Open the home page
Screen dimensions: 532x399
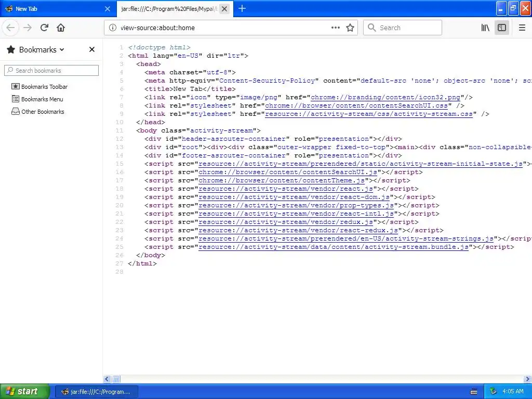(x=61, y=28)
